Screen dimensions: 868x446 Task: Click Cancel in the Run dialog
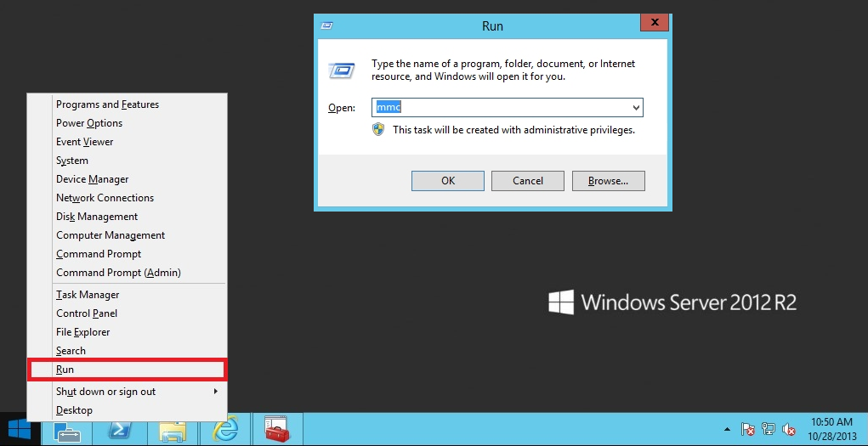click(x=528, y=181)
